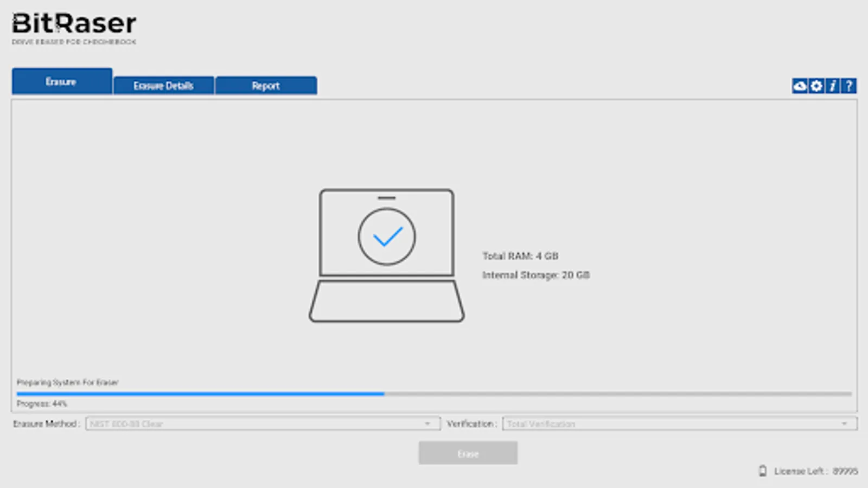This screenshot has height=488, width=868.
Task: Click the BitRaser logo
Action: (73, 24)
